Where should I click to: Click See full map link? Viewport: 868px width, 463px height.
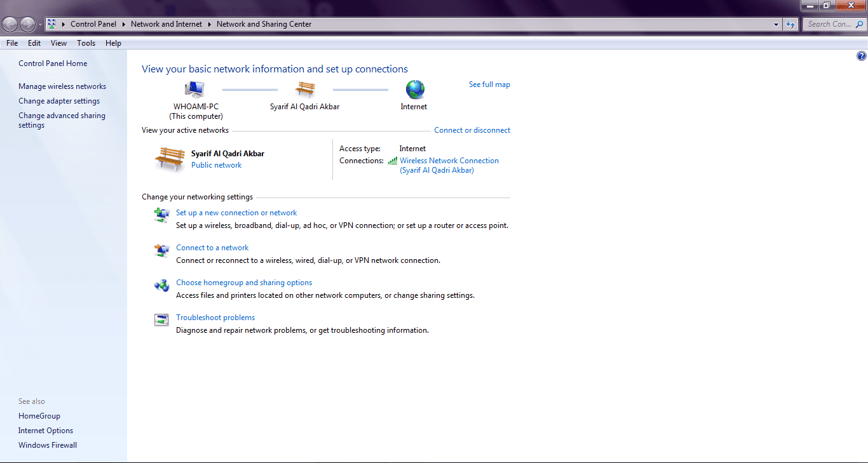[489, 84]
